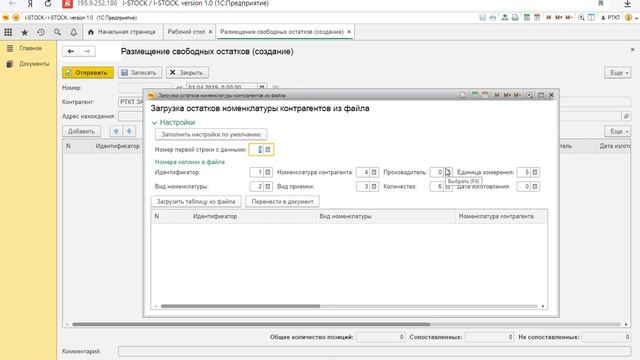Click the Добавить button
640x360 pixels.
(x=82, y=131)
